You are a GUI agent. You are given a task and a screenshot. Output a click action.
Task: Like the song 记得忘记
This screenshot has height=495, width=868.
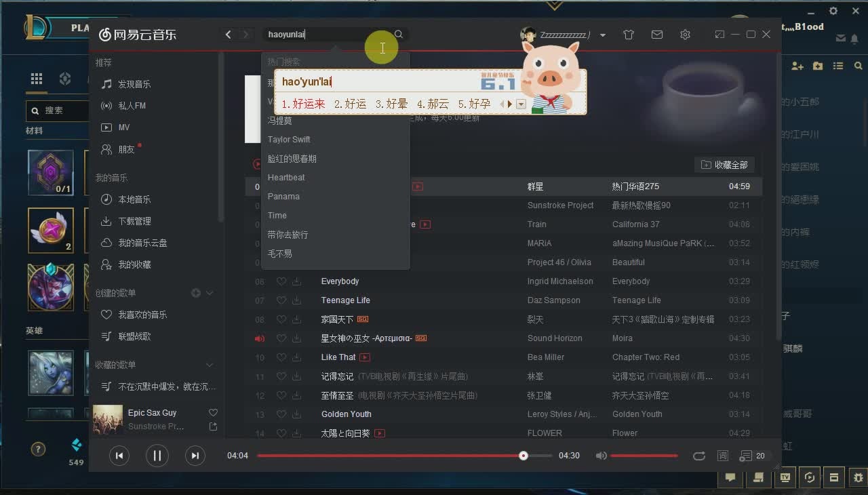coord(281,376)
